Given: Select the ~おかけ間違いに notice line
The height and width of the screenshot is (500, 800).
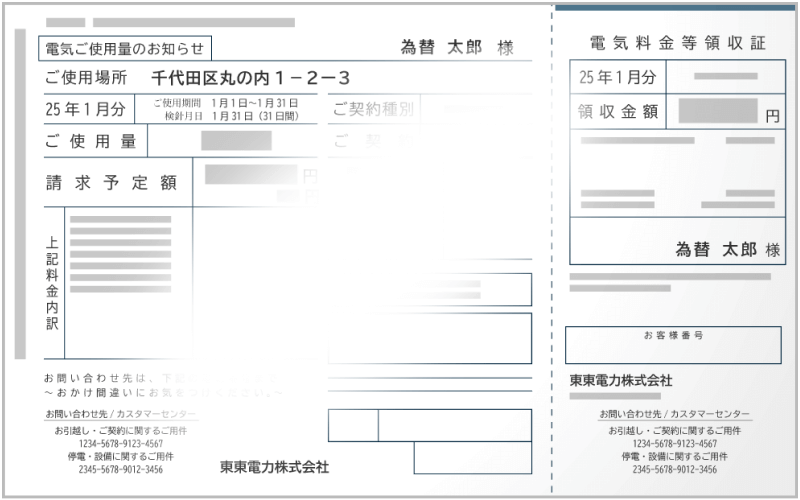Looking at the screenshot, I should point(163,393).
